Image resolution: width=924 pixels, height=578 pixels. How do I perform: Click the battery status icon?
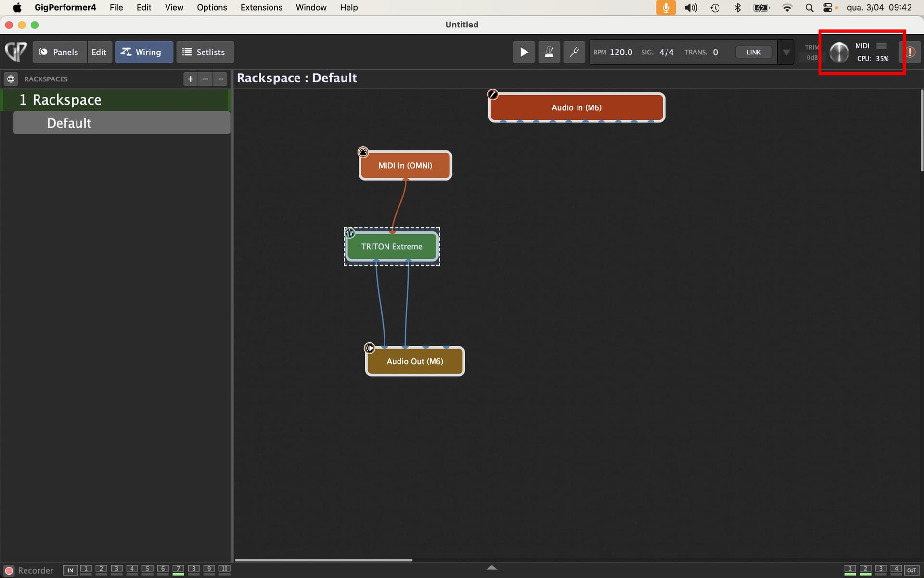761,7
